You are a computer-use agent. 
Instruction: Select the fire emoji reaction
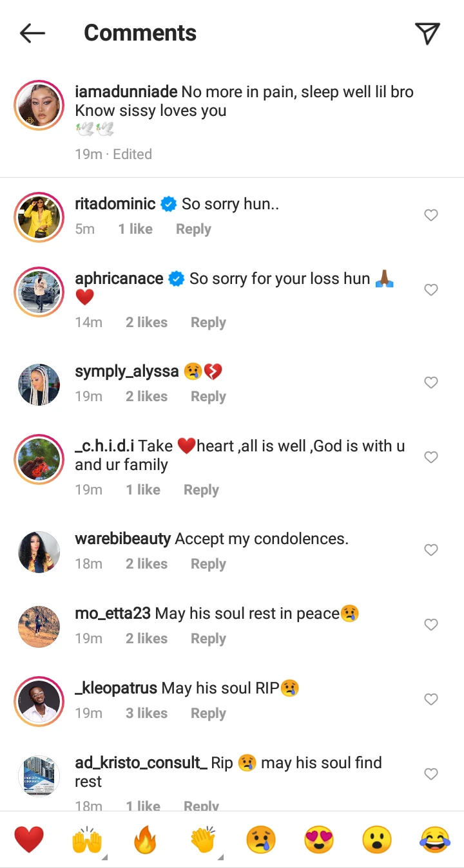[144, 840]
